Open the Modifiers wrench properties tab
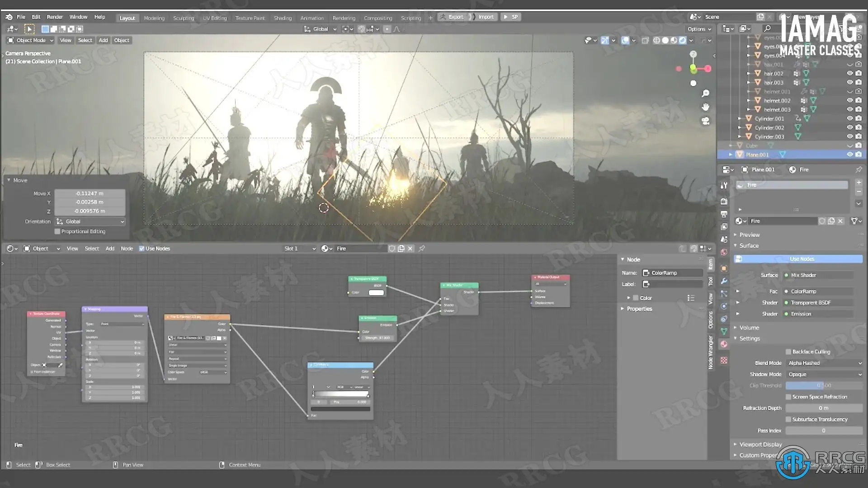 tap(724, 281)
